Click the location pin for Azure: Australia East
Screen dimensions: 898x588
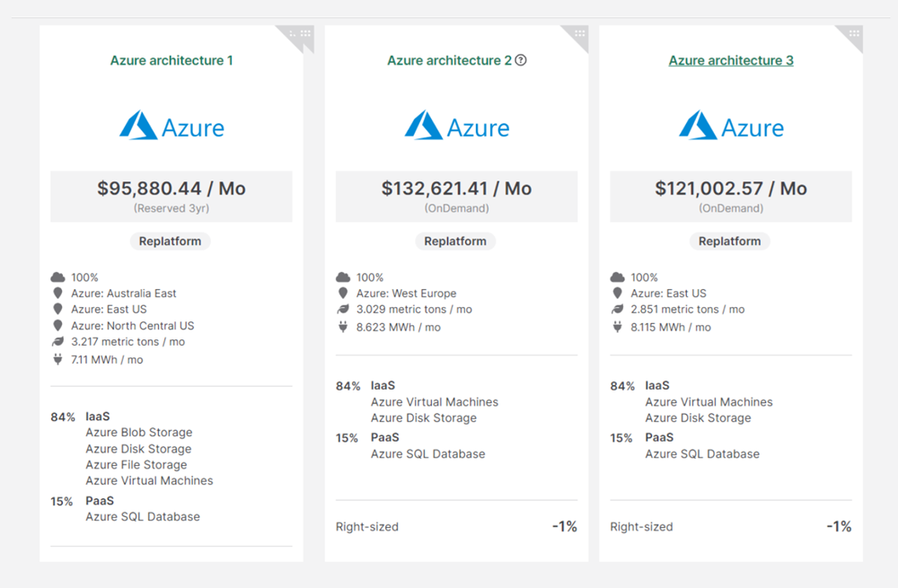pos(57,294)
